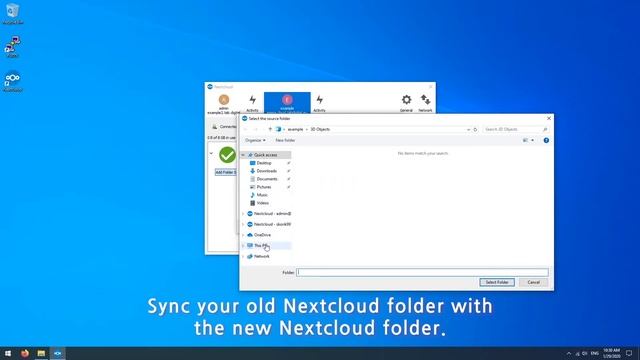Expand the This PC node

243,246
